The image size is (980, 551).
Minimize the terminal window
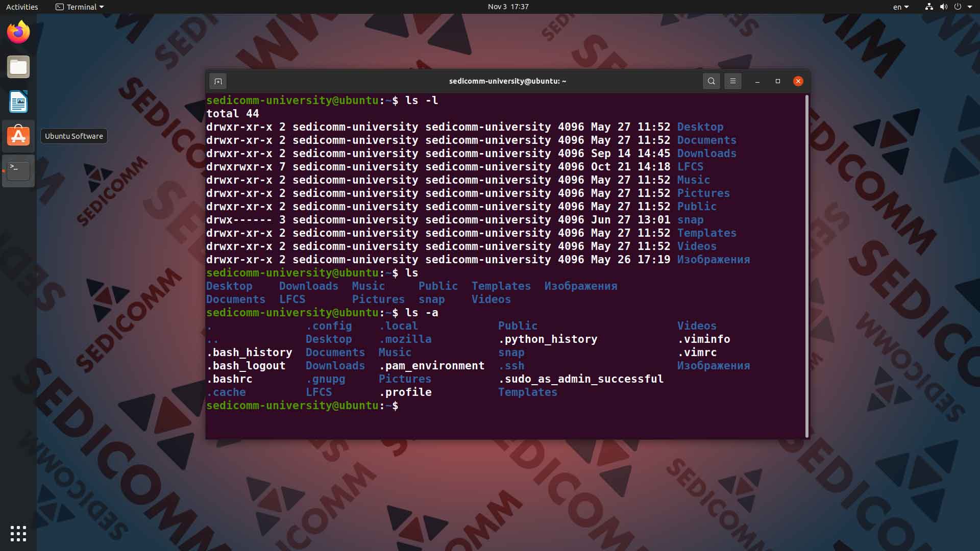[757, 81]
